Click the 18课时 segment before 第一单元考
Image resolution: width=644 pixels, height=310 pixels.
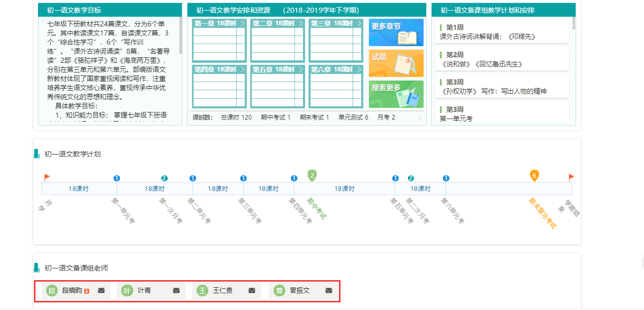pos(79,188)
